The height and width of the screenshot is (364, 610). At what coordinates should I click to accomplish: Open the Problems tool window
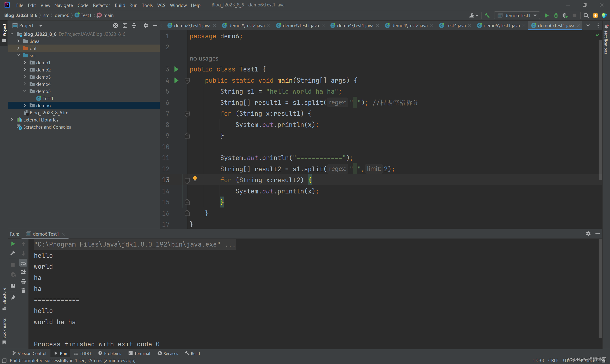coord(110,353)
